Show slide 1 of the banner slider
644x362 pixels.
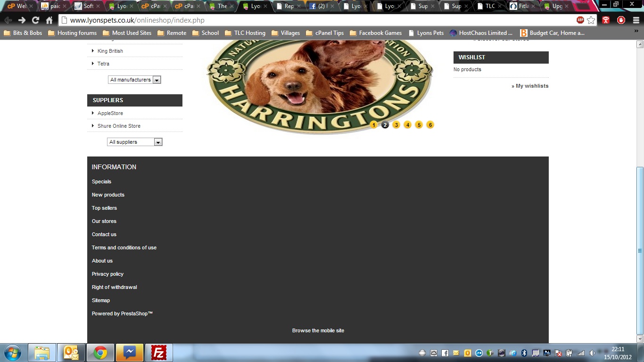pyautogui.click(x=374, y=125)
